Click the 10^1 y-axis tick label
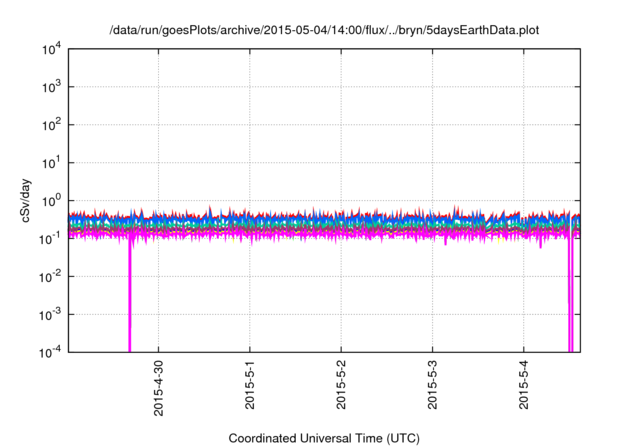Image resolution: width=640 pixels, height=448 pixels. pos(51,163)
